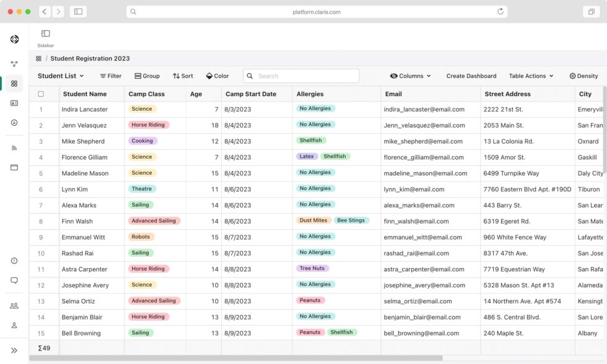Click the Create Dashboard button
607x364 pixels.
[x=471, y=76]
